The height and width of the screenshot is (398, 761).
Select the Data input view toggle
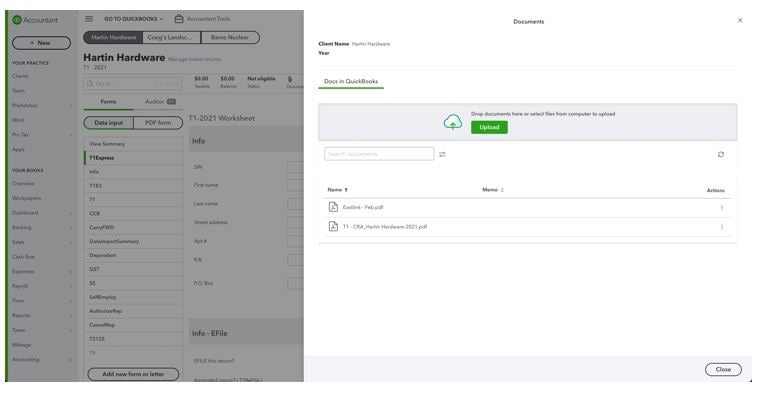(x=109, y=123)
